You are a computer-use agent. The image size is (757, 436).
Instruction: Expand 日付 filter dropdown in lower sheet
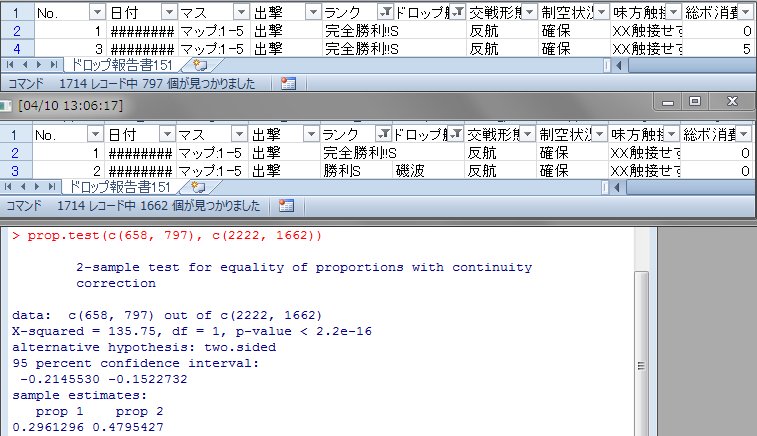pos(168,134)
